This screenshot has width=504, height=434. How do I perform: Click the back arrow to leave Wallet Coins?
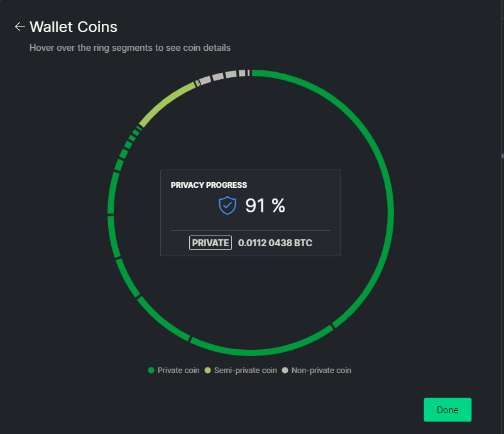pyautogui.click(x=19, y=26)
